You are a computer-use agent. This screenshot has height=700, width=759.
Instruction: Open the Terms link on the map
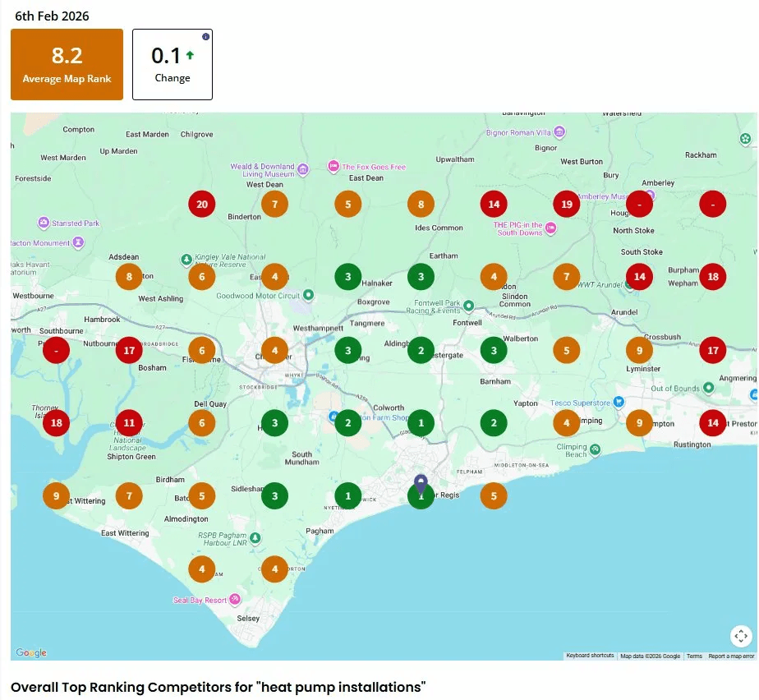click(x=694, y=655)
